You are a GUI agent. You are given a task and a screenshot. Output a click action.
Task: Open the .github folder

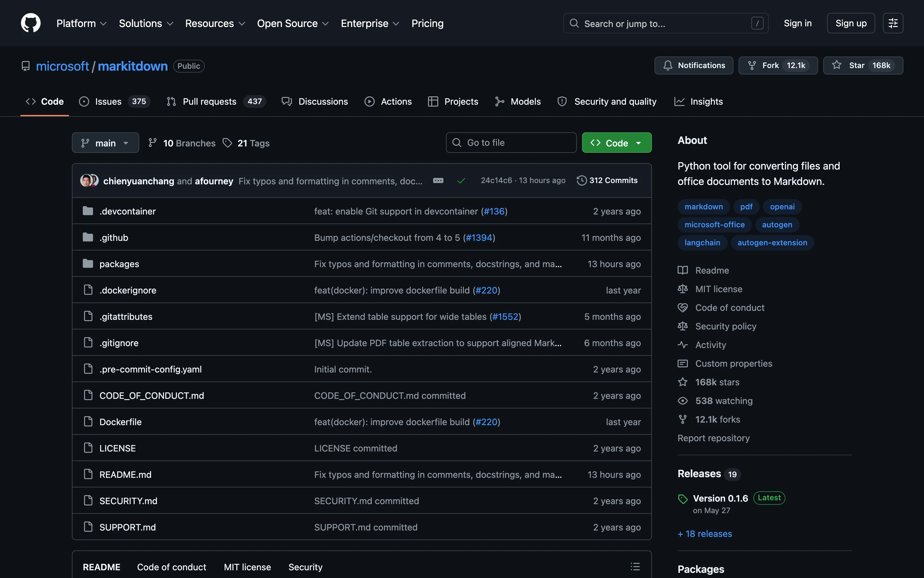tap(114, 237)
